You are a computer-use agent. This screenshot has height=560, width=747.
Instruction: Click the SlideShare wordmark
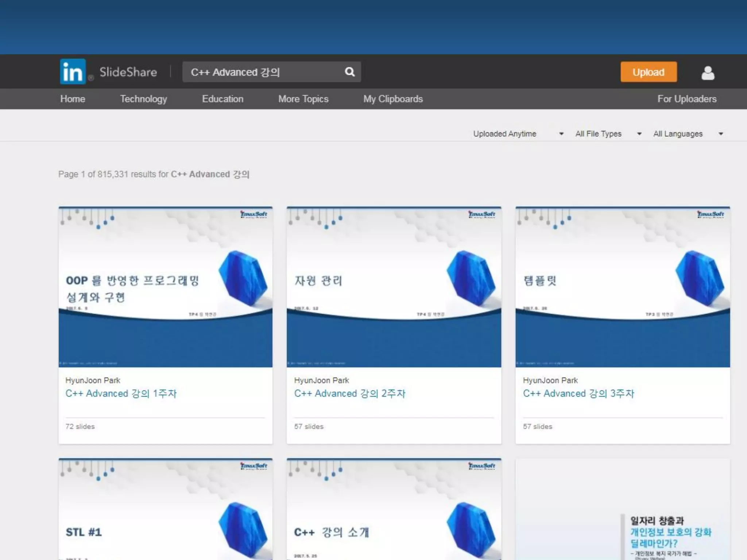coord(128,72)
